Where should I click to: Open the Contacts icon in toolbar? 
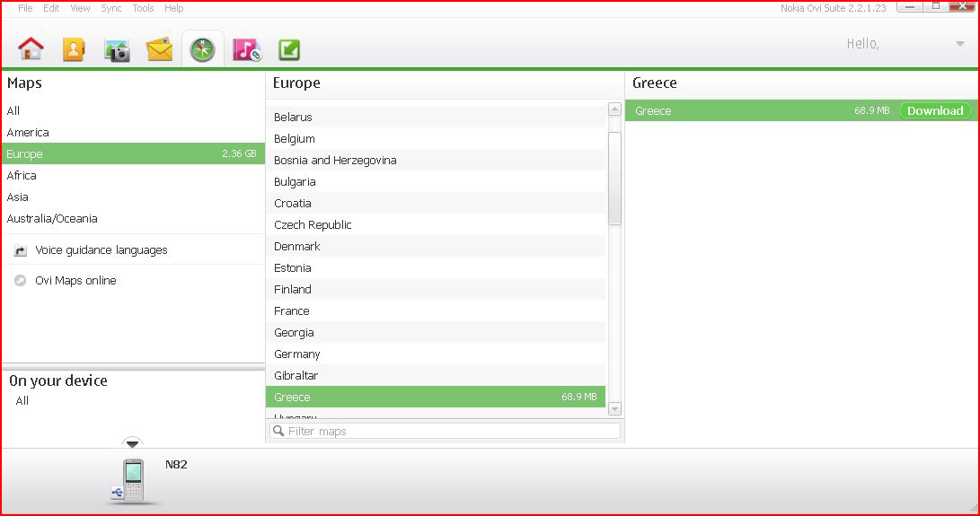pyautogui.click(x=74, y=49)
